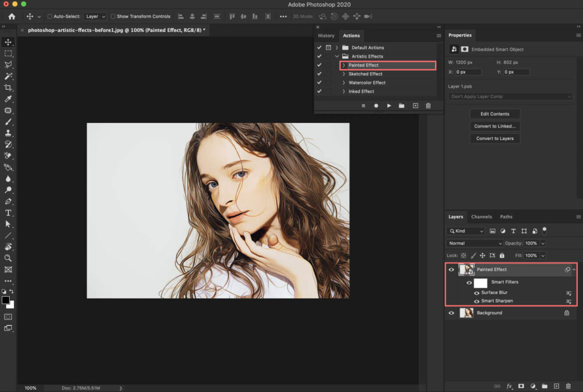583x392 pixels.
Task: Create a new adjustment layer
Action: pos(533,386)
